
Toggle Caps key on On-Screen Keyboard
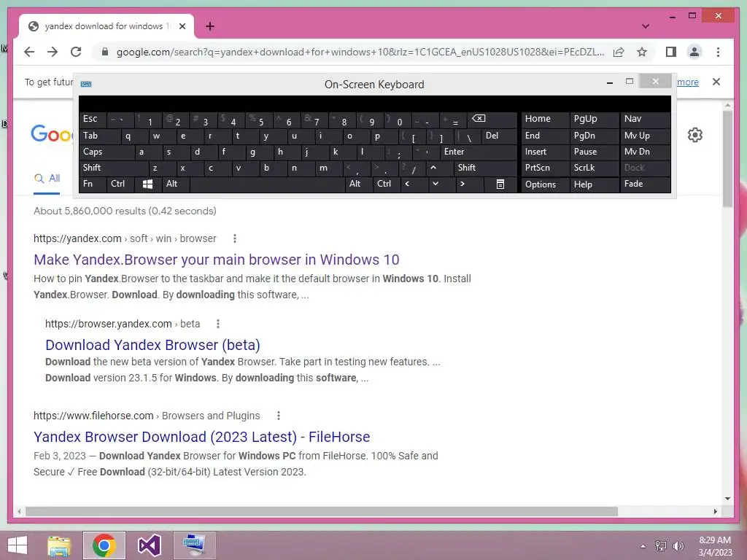coord(107,152)
